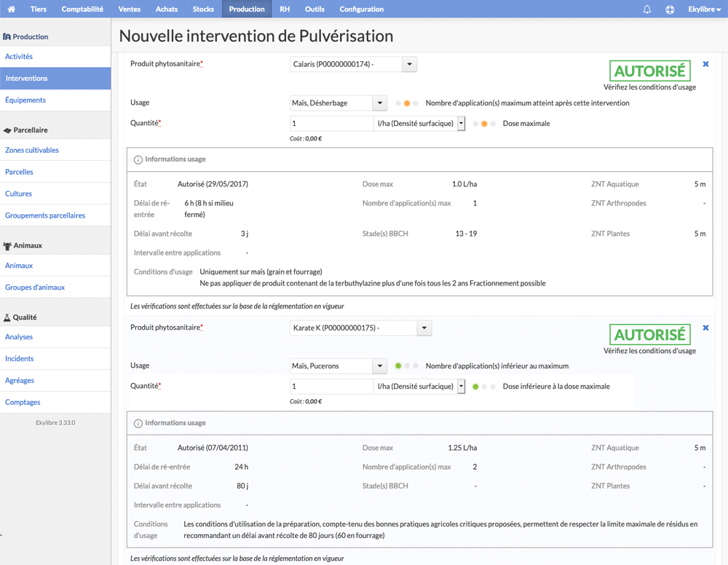Viewport: 728px width, 565px height.
Task: Open the Stocks menu
Action: point(203,9)
